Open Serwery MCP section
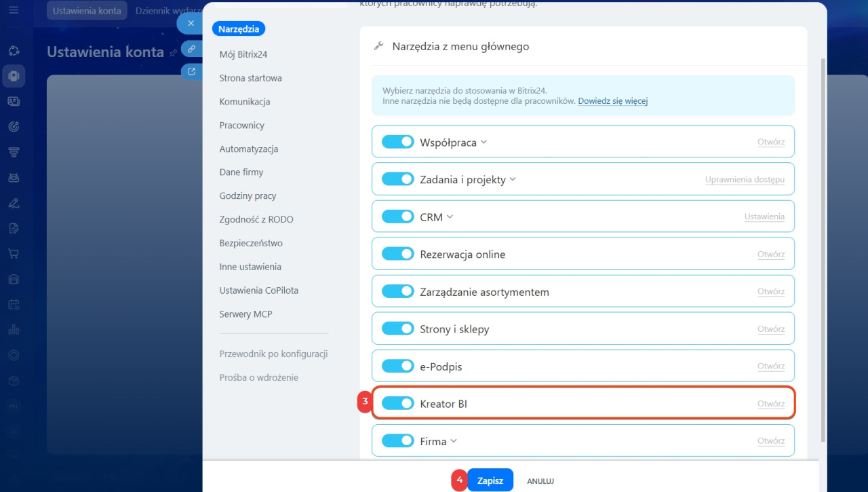Viewport: 868px width, 492px height. click(x=246, y=314)
